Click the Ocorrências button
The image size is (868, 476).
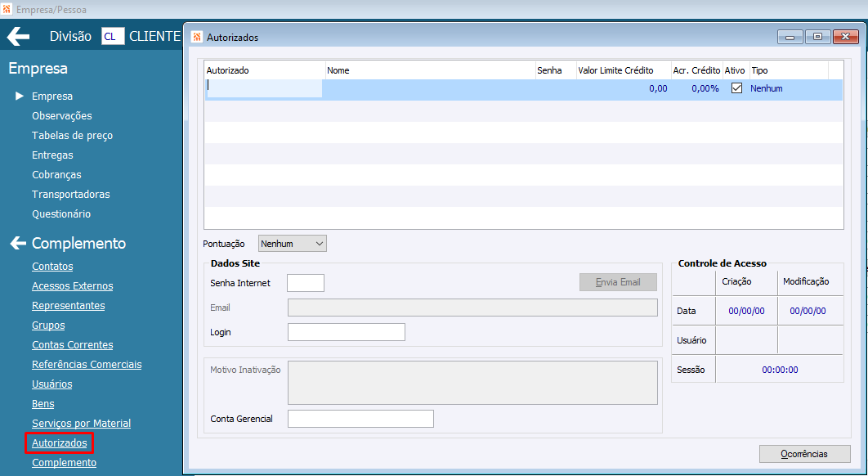[x=804, y=454]
